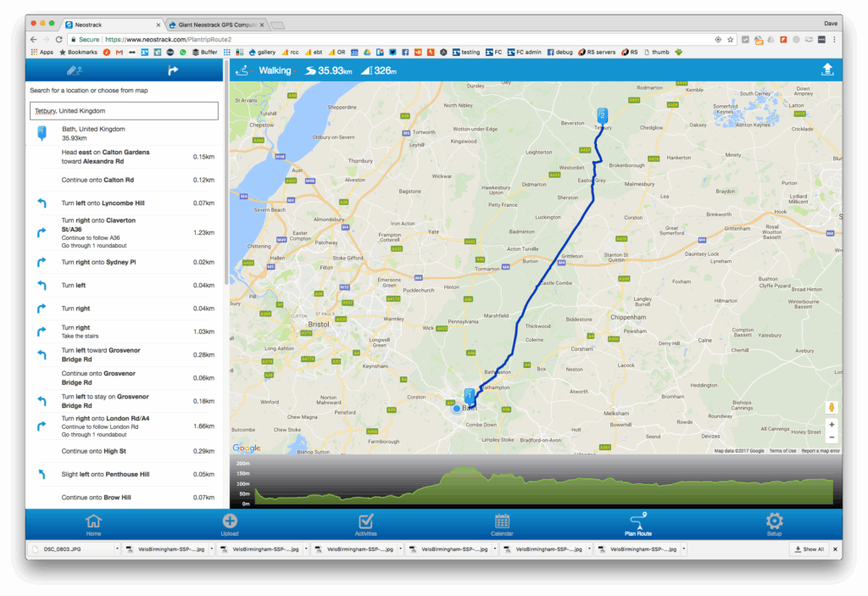Click waypoint marker 2 at Tetbury
This screenshot has height=596, width=868.
pos(602,116)
